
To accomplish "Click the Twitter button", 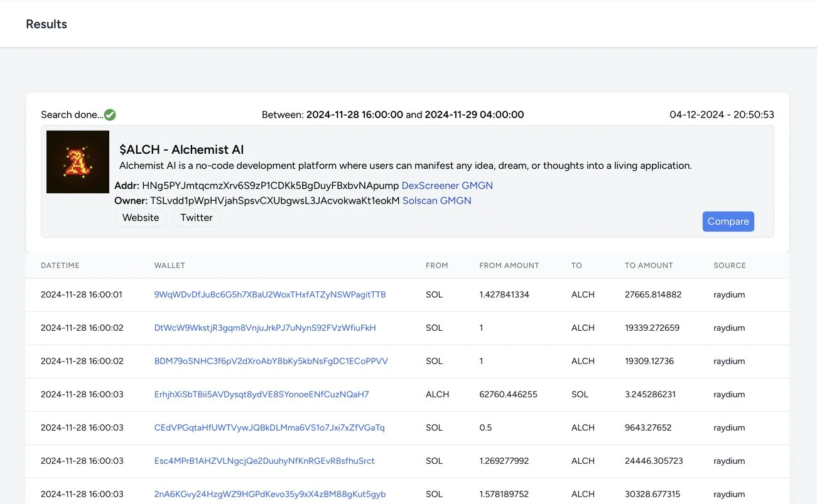I will pos(197,218).
